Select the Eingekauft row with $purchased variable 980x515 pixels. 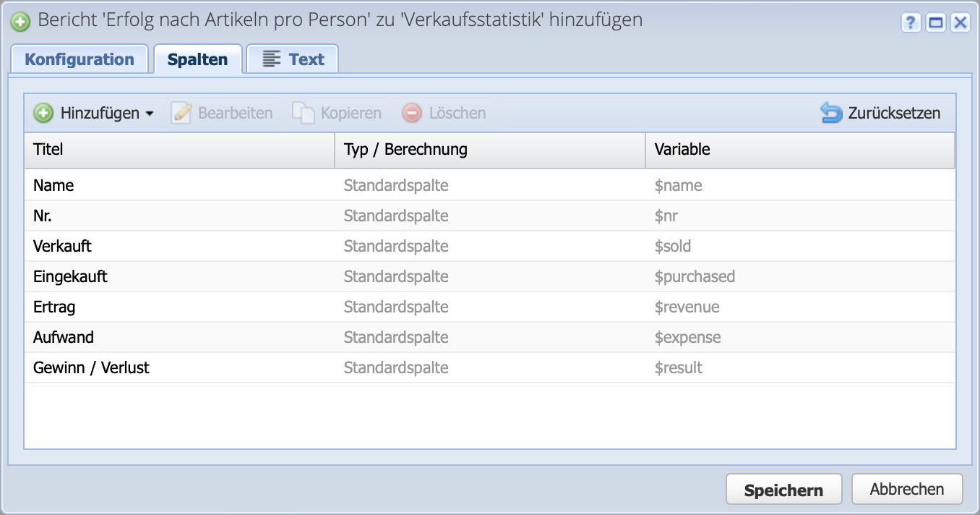(289, 276)
